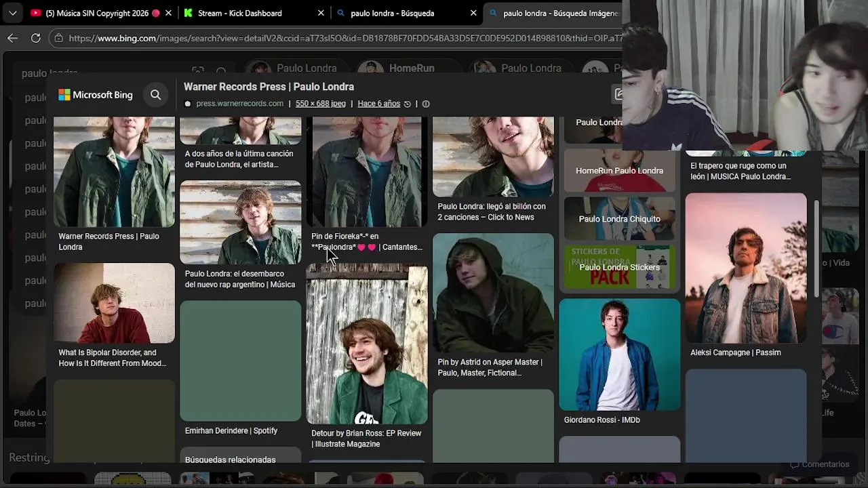
Task: Click 'What Is Bipolar Disorder' caption link
Action: tap(112, 358)
